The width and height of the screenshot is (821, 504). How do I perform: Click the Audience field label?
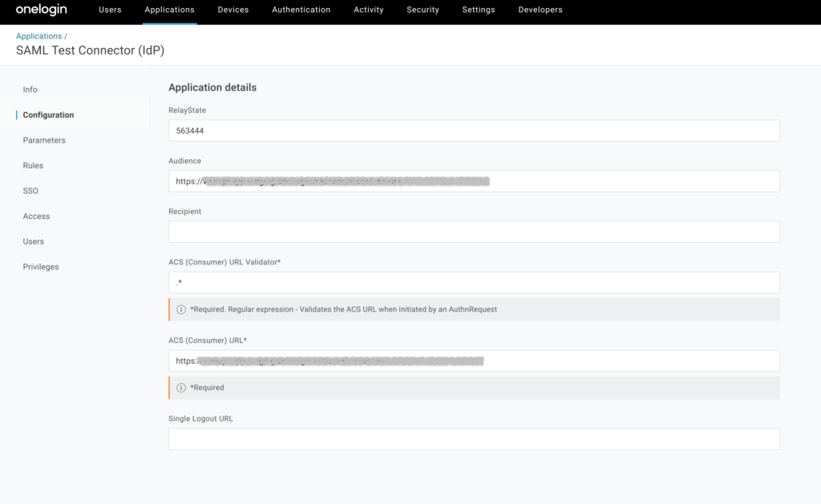coord(185,161)
